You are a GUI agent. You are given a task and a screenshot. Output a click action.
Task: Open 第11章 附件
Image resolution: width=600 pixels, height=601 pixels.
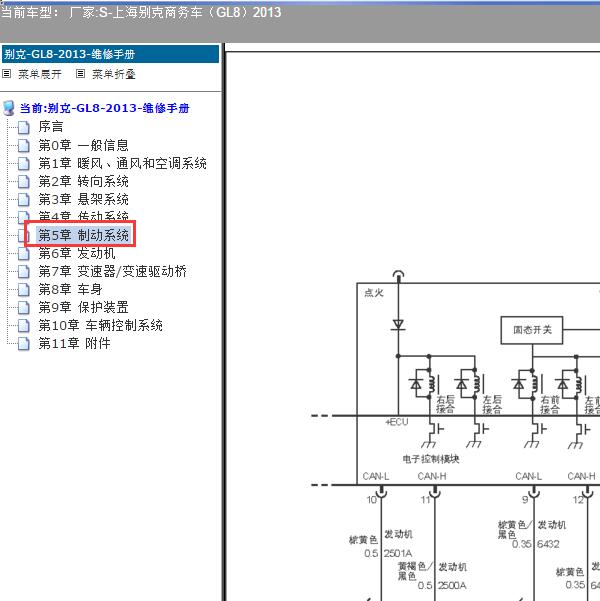[74, 343]
